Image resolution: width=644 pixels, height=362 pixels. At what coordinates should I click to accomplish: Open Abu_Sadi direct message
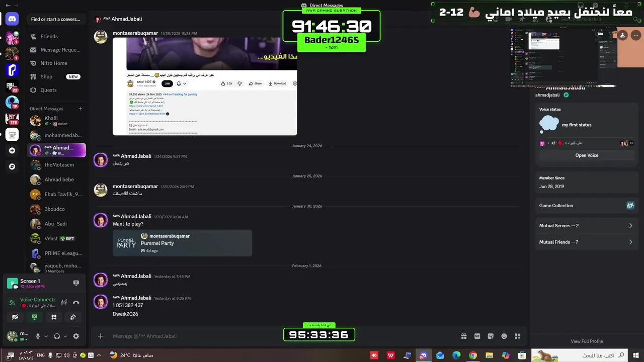(x=56, y=224)
